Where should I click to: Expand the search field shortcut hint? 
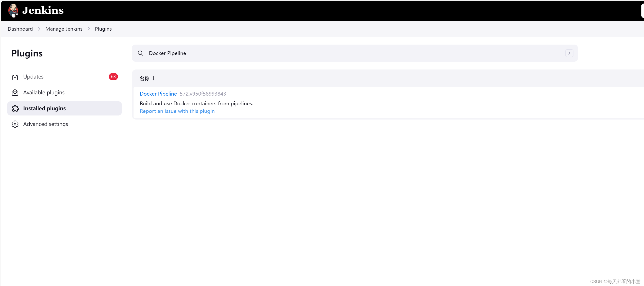[569, 53]
